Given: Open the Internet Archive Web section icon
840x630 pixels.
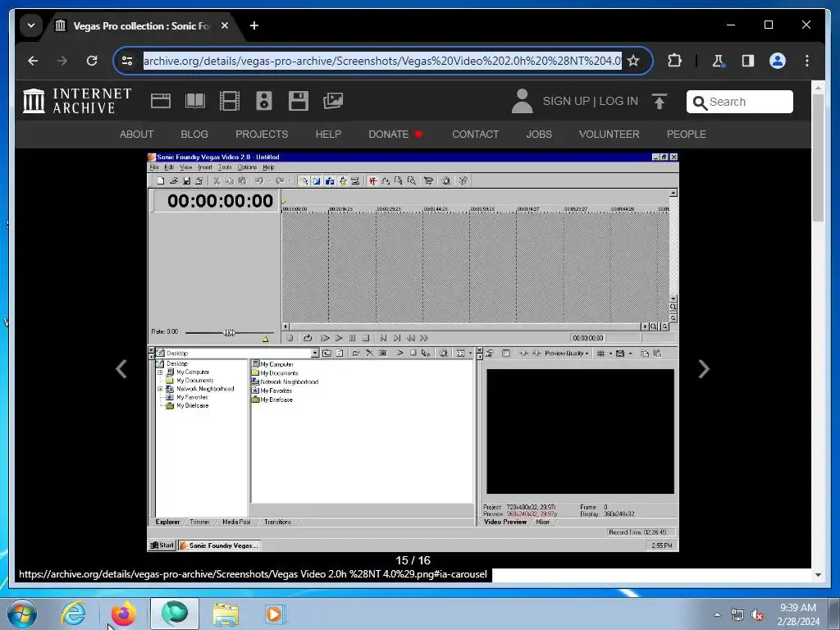Looking at the screenshot, I should pos(161,101).
